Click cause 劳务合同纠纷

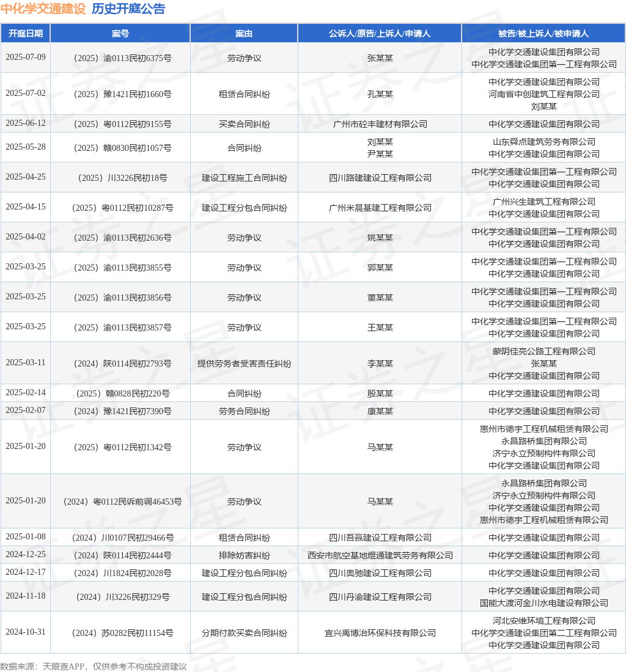tap(244, 411)
